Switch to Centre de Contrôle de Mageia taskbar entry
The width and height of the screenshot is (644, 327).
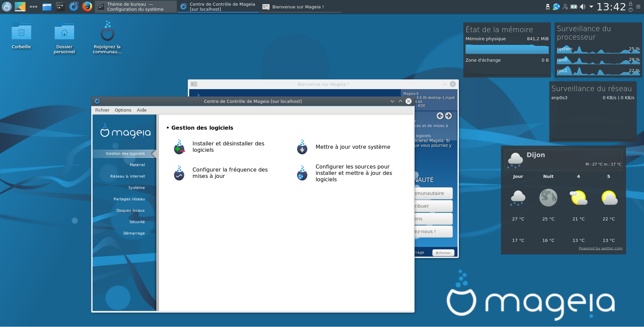click(x=218, y=7)
